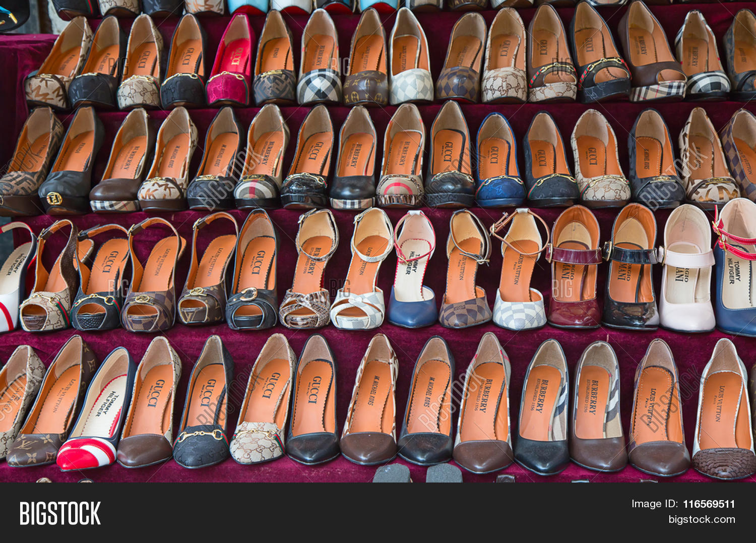The image size is (756, 543).
Task: Select the black patent Armani Mary Jane shoe
Action: [630, 270]
